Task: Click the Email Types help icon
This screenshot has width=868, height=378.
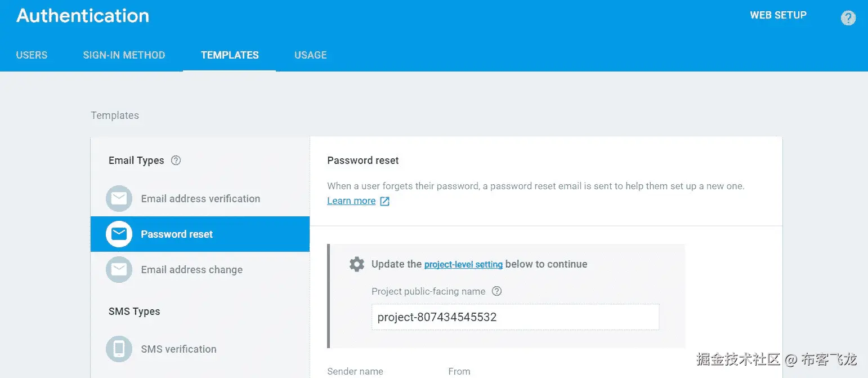Action: (176, 161)
